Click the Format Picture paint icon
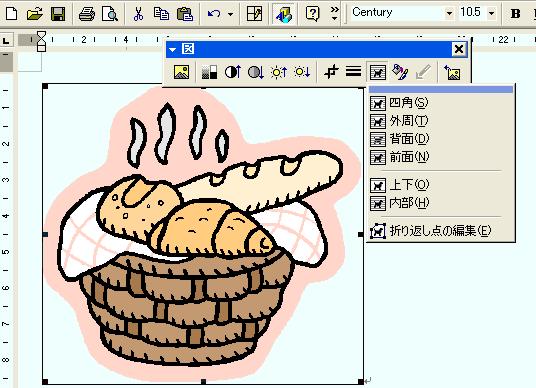The height and width of the screenshot is (388, 536). 400,72
